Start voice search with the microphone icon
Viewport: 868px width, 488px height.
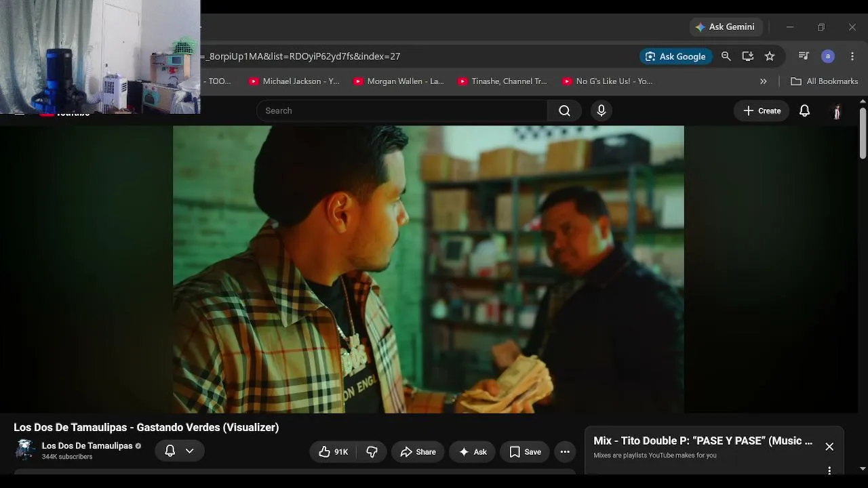point(601,110)
